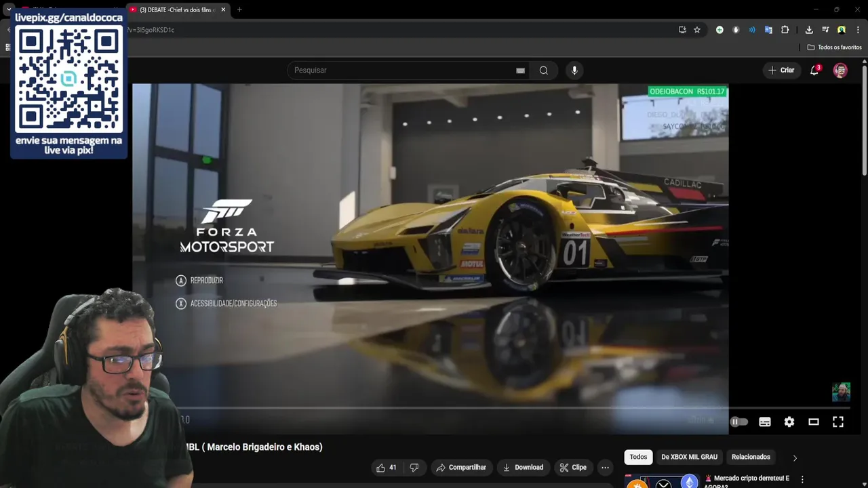868x488 pixels.
Task: Click the YouTube search magnifier button
Action: tap(543, 70)
